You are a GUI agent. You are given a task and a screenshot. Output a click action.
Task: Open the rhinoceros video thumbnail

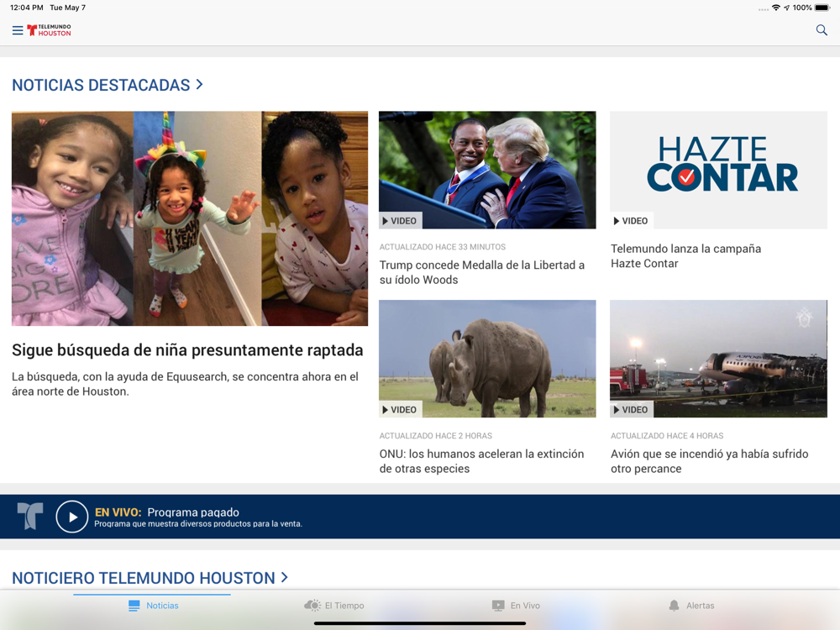click(x=487, y=359)
